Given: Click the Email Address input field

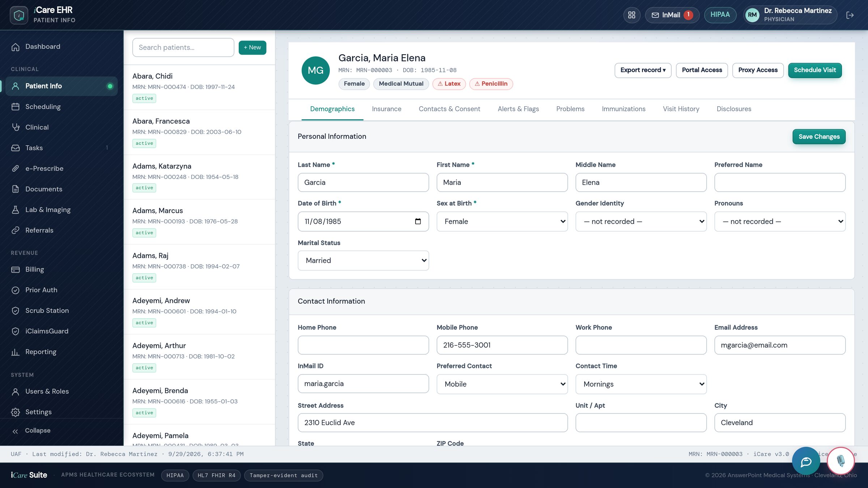Looking at the screenshot, I should pos(780,345).
